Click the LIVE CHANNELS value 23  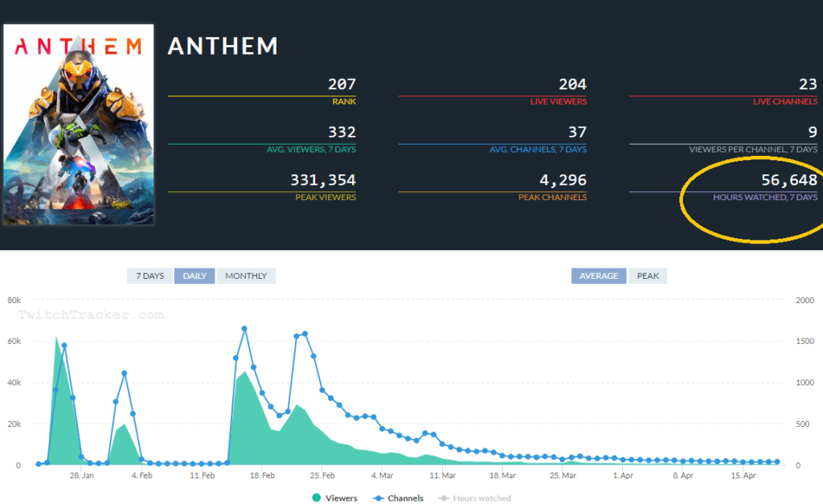(x=808, y=84)
